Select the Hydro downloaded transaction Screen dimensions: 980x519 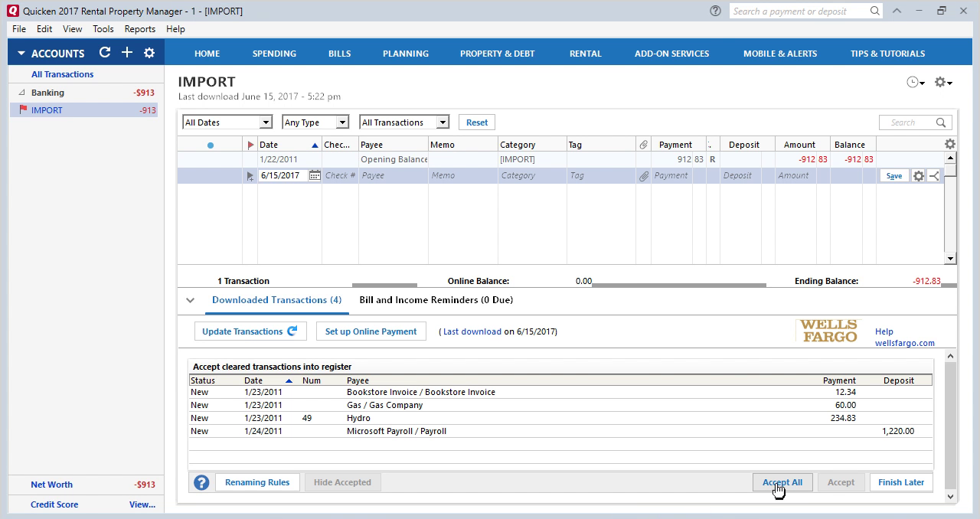click(x=560, y=418)
